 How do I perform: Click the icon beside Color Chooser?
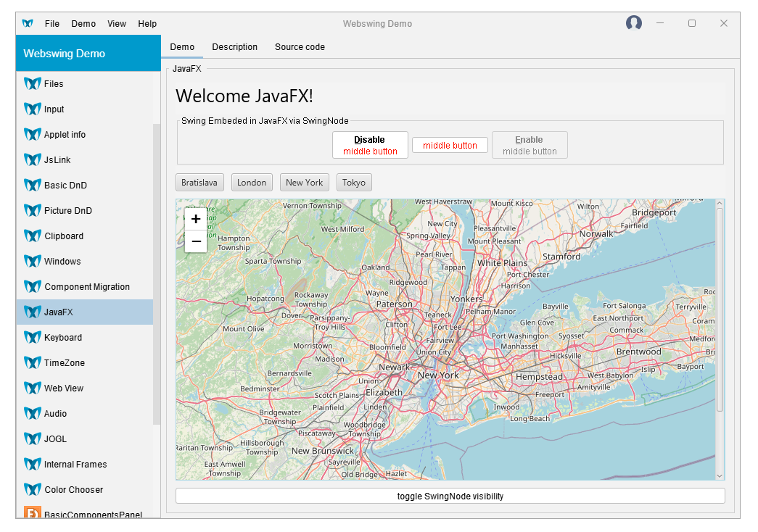(33, 489)
